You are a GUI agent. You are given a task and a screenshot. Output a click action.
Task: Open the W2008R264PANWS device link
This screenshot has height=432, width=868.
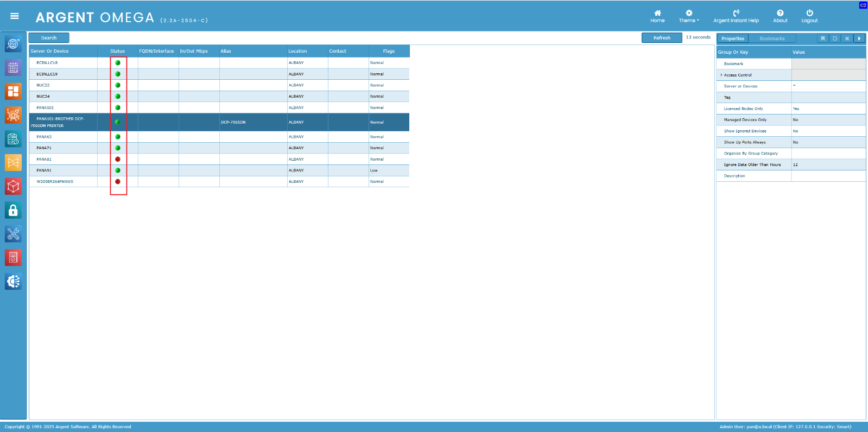pos(55,182)
